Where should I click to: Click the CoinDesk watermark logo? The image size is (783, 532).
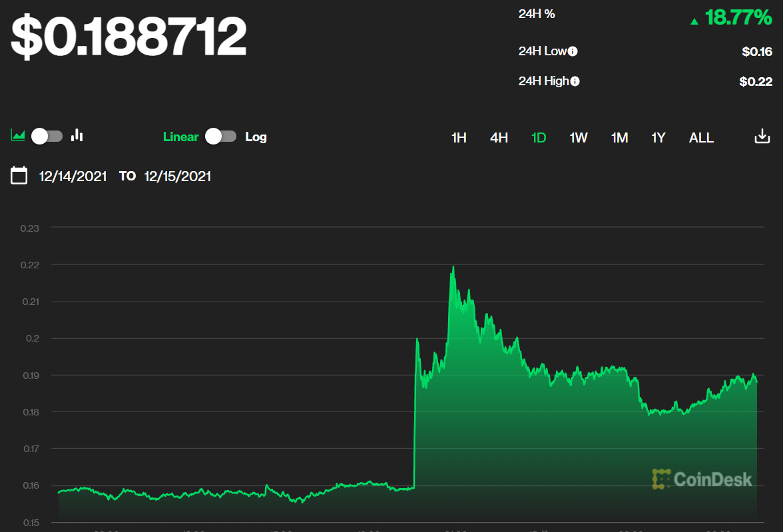click(702, 479)
